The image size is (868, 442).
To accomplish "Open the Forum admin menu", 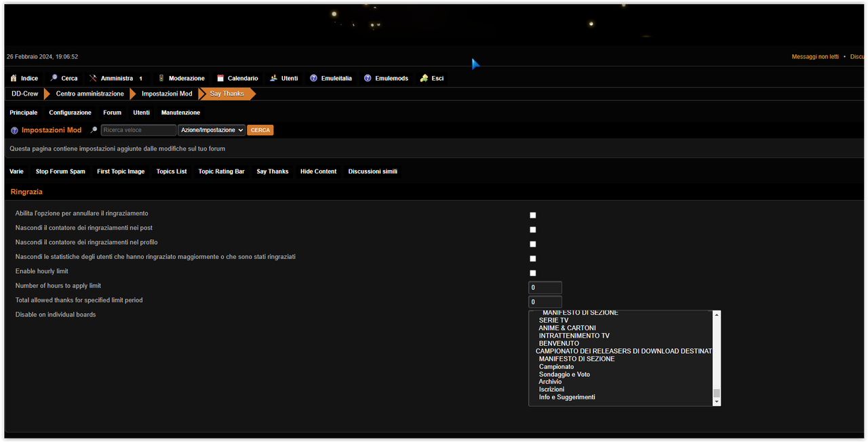I will pyautogui.click(x=113, y=113).
